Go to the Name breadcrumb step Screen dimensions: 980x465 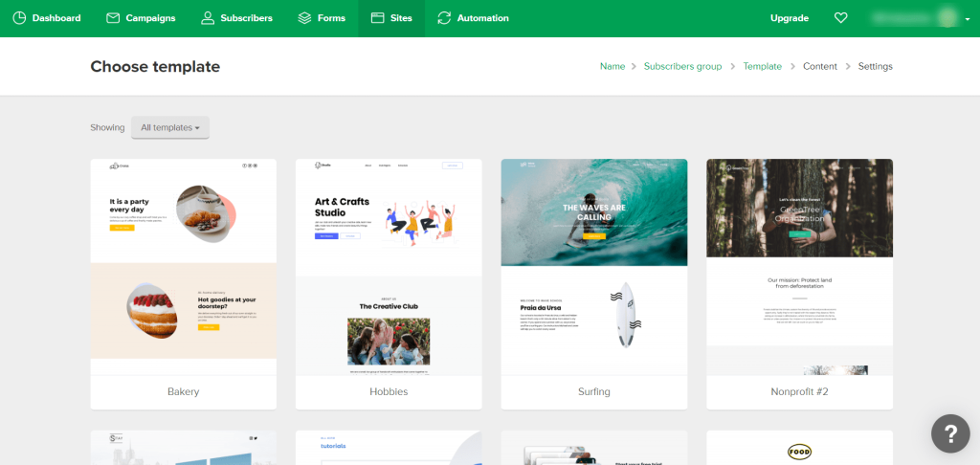tap(612, 67)
